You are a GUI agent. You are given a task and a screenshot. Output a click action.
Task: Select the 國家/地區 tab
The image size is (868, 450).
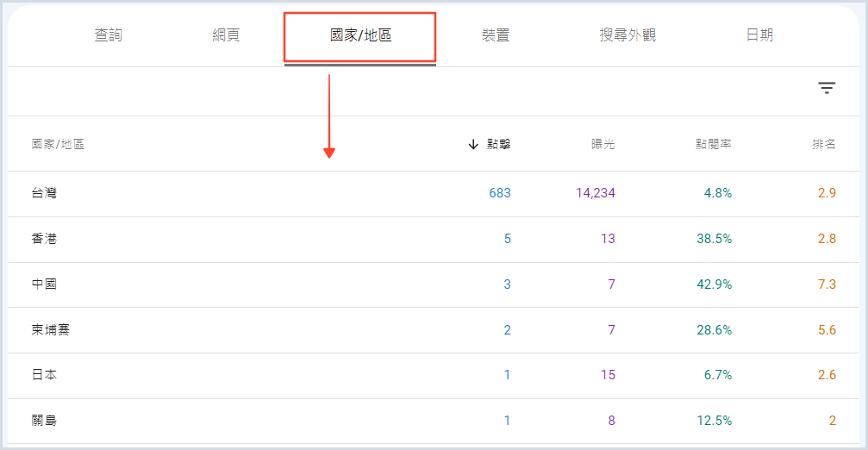(360, 35)
